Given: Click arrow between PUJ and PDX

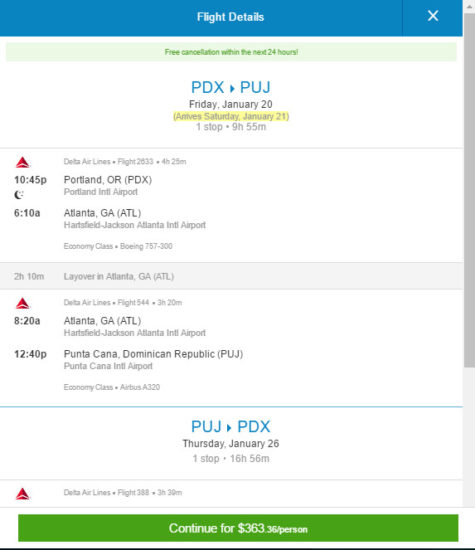Looking at the screenshot, I should (x=229, y=428).
